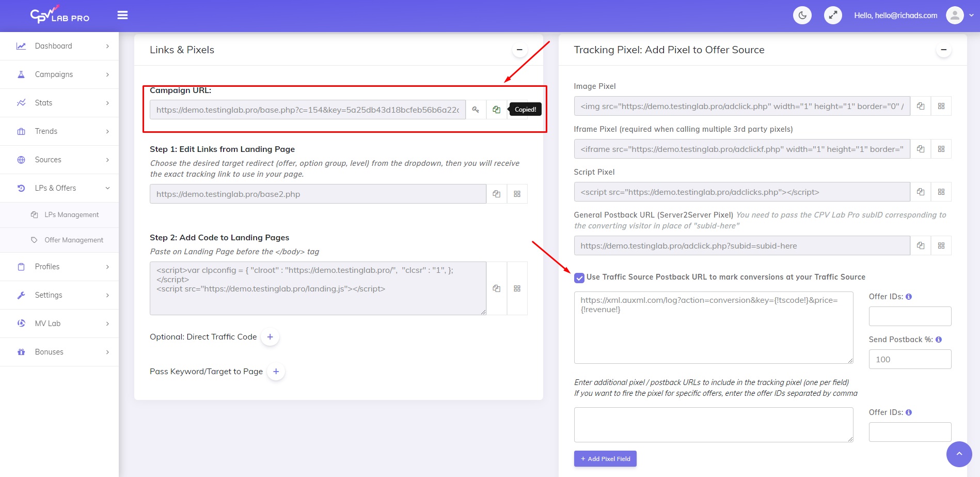Copy the Campaign URL
The image size is (980, 477).
click(496, 110)
